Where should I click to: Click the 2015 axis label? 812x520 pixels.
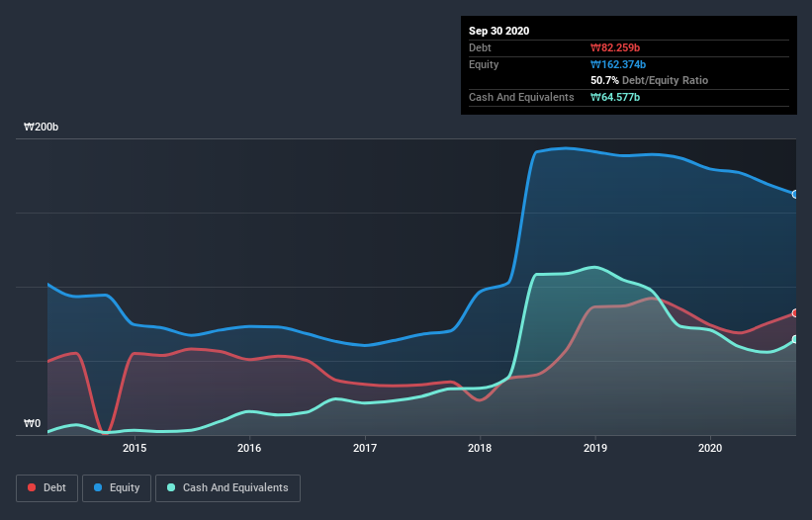135,448
